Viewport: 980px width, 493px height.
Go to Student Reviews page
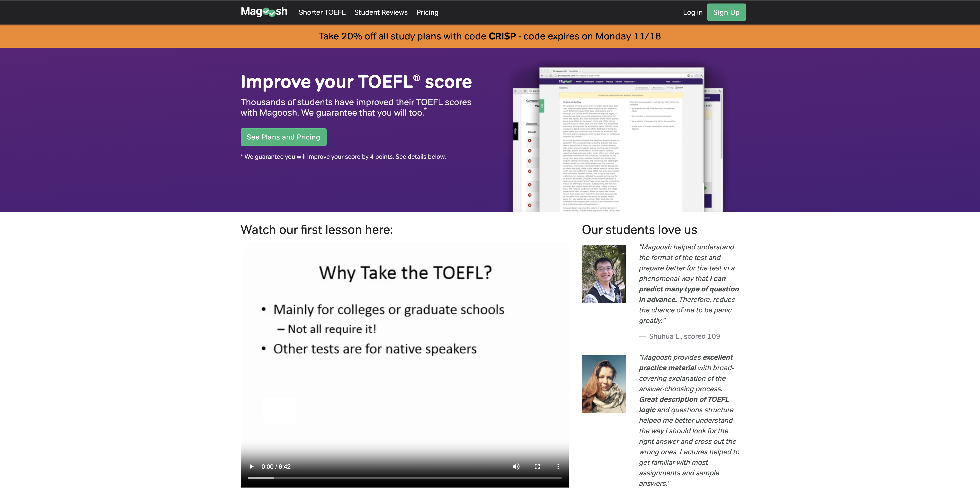(381, 12)
